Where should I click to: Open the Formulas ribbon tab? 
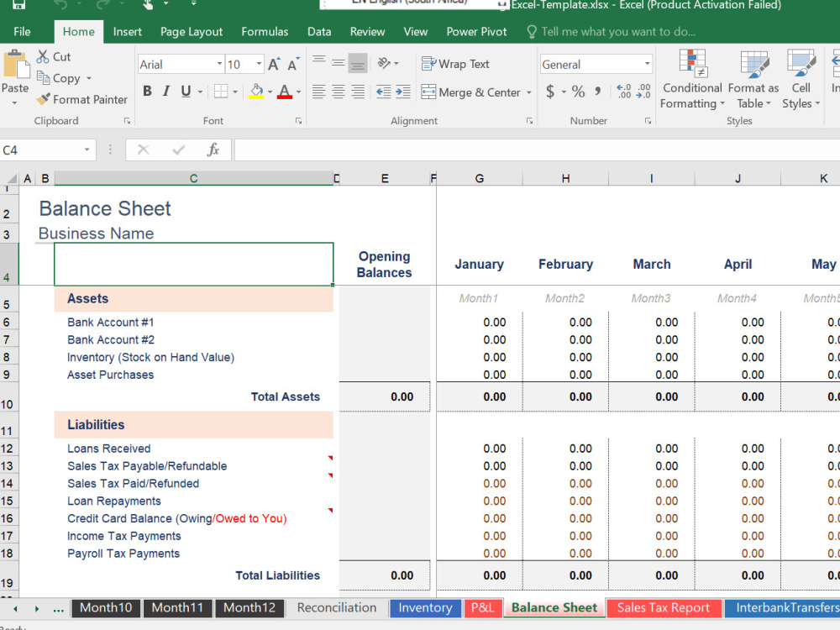[265, 31]
